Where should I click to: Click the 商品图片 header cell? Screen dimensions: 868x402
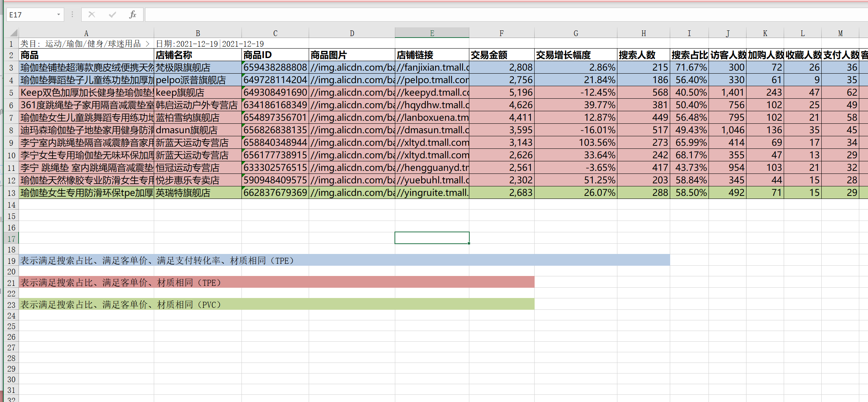[352, 55]
